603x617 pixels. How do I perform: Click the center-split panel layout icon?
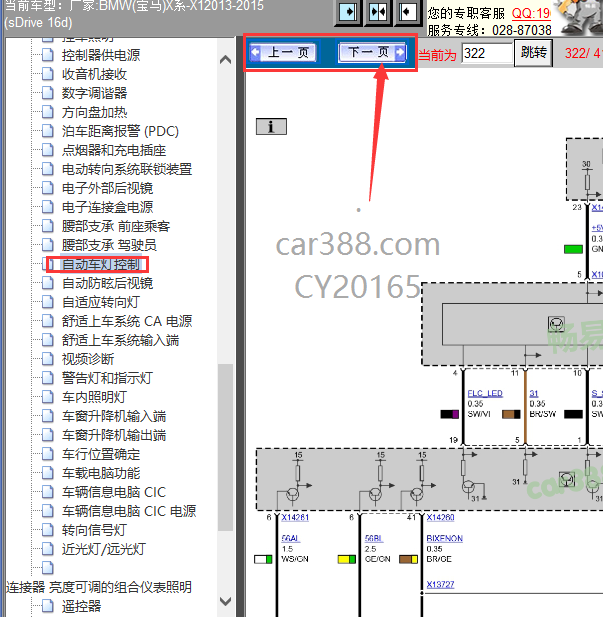click(x=378, y=13)
